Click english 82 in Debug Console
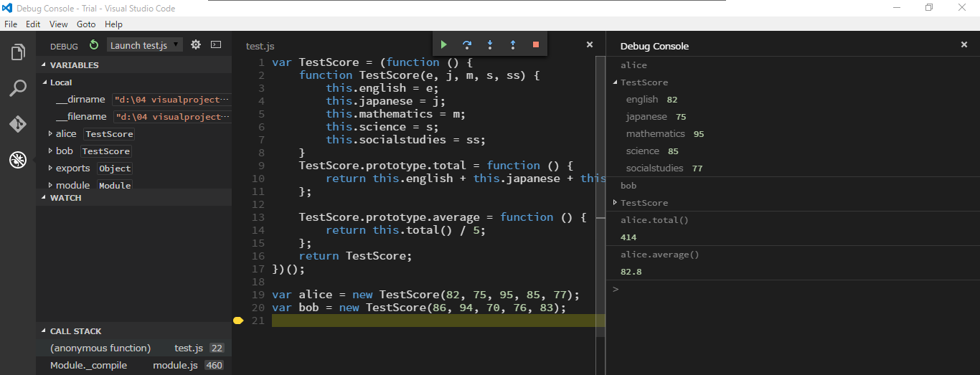This screenshot has height=375, width=980. click(651, 100)
